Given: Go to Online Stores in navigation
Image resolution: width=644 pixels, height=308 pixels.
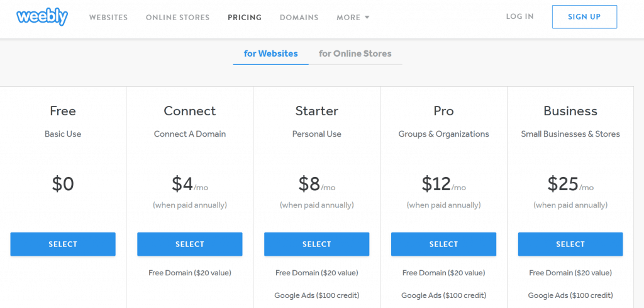Looking at the screenshot, I should pos(177,18).
